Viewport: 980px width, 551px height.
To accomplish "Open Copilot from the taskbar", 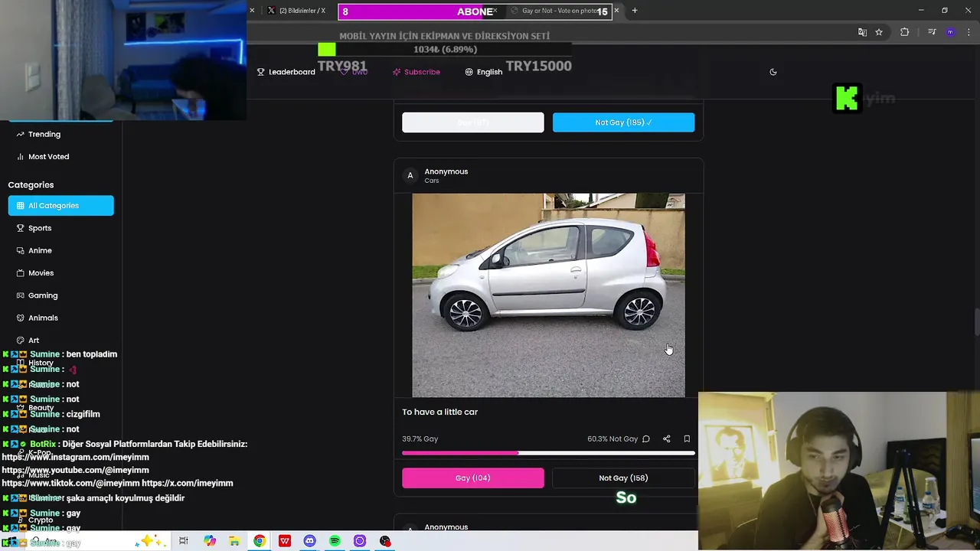I will tap(209, 541).
